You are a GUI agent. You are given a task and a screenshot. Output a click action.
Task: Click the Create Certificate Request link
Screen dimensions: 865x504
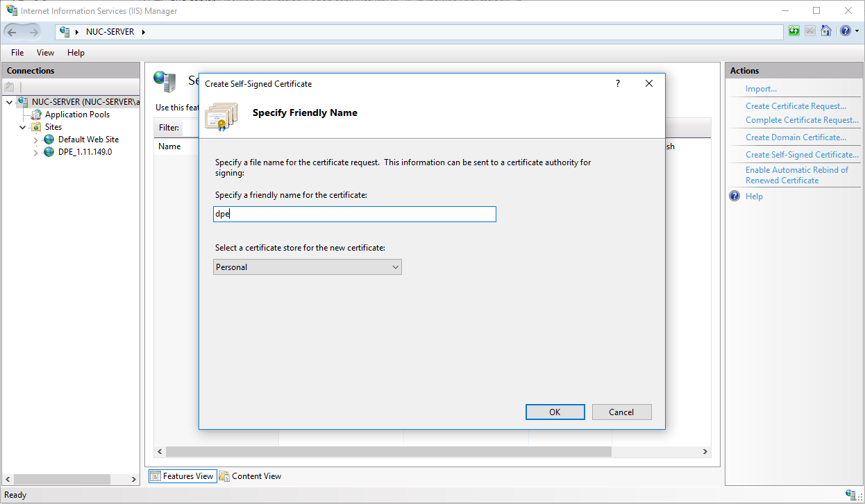click(x=796, y=106)
